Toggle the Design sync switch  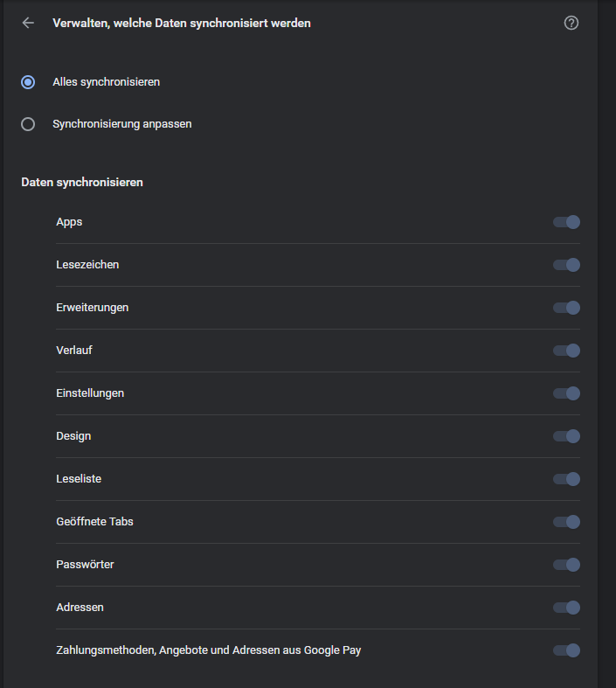pos(566,436)
